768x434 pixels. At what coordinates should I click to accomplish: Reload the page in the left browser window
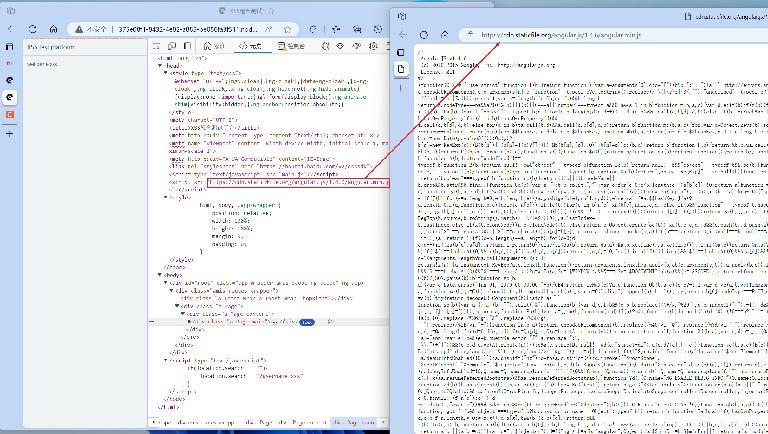click(x=32, y=29)
